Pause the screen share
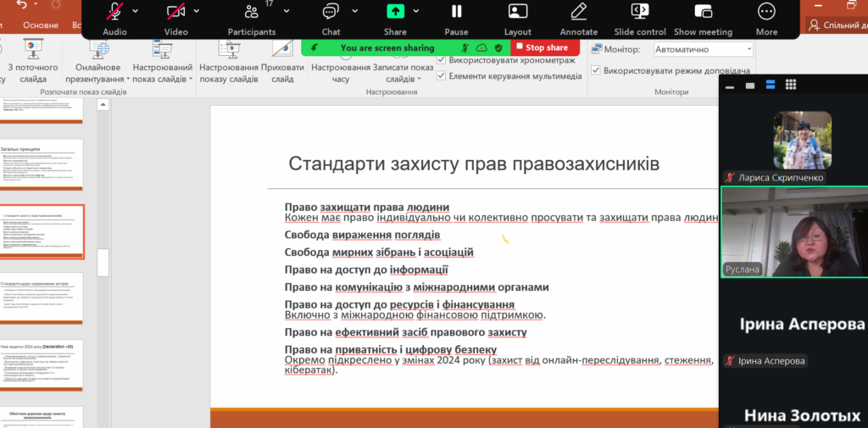Viewport: 868px width, 428px height. tap(456, 12)
